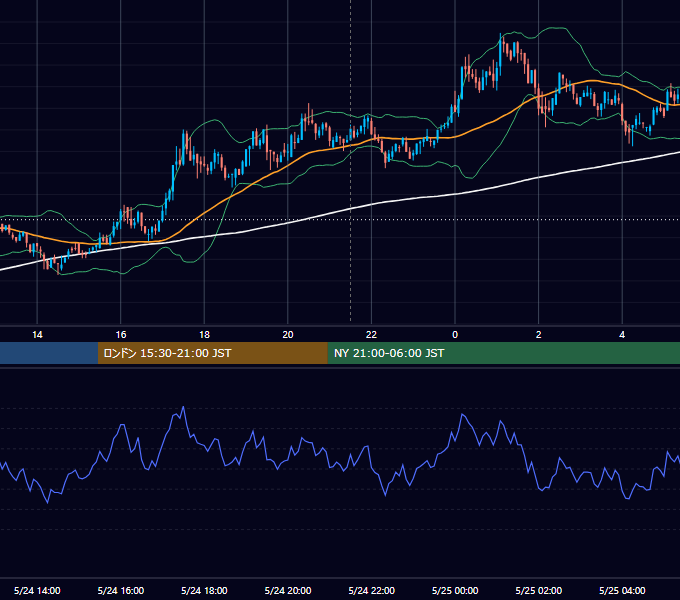Viewport: 680px width, 600px height.
Task: Click the hour label 16 on price chart axis
Action: 121,335
